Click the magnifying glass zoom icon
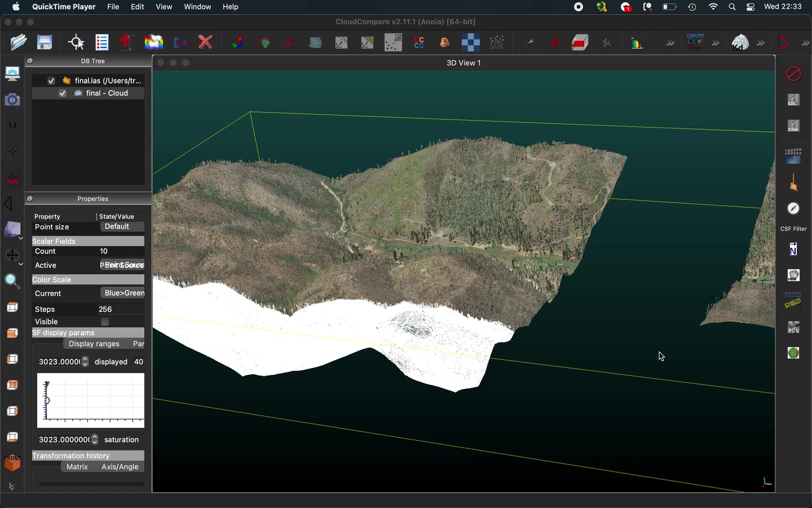The image size is (812, 508). click(x=12, y=281)
